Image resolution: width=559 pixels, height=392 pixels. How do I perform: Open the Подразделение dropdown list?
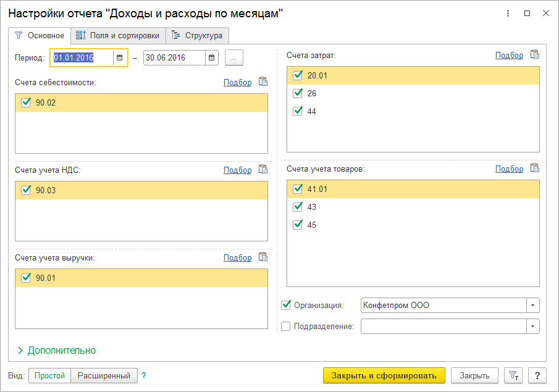(533, 327)
